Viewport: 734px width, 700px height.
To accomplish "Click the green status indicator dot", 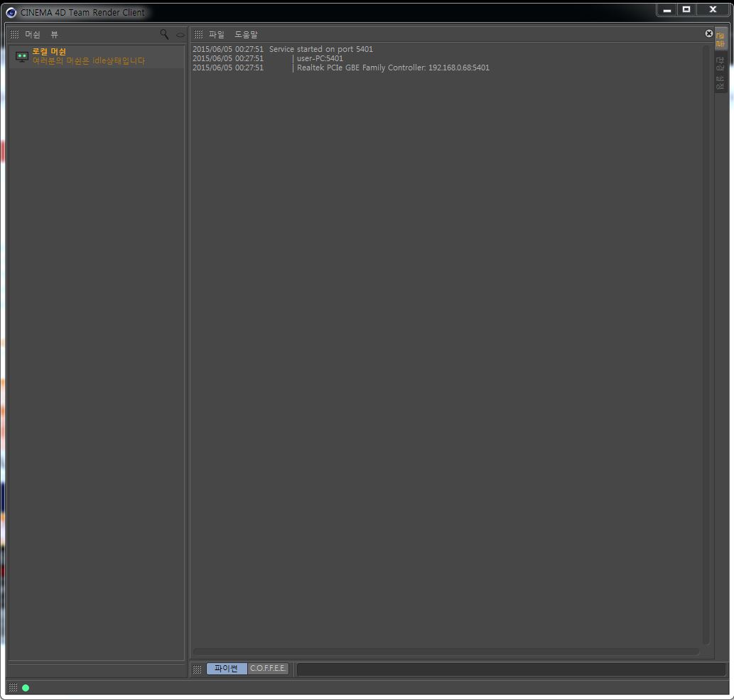I will click(26, 688).
